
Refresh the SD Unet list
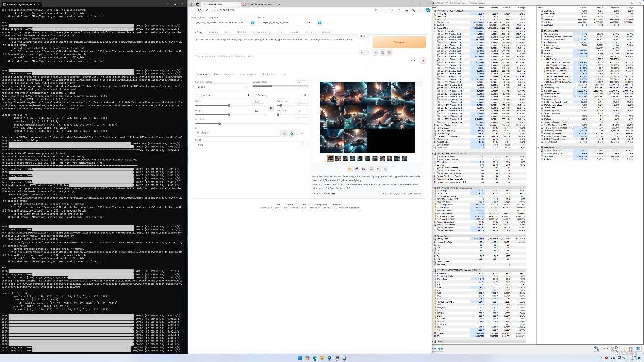[x=319, y=23]
